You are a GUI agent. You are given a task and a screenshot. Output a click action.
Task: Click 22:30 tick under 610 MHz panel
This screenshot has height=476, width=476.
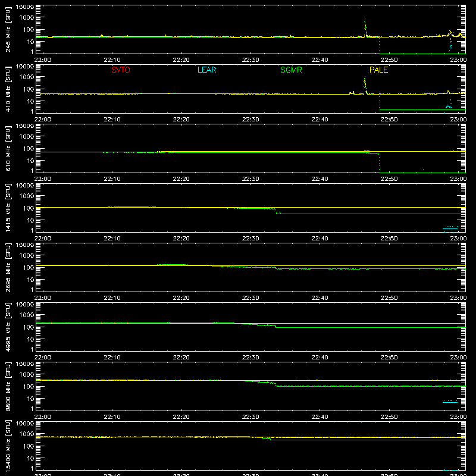click(x=250, y=179)
